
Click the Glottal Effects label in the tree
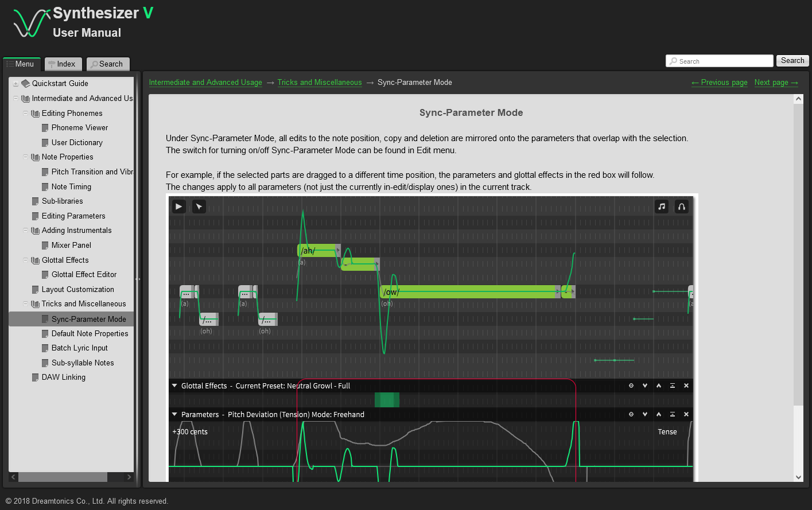(x=65, y=260)
